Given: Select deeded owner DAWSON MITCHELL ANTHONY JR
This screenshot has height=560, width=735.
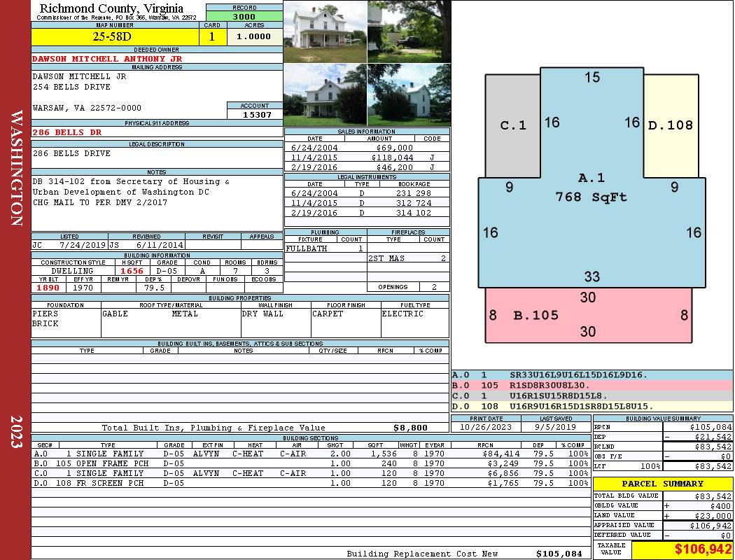Looking at the screenshot, I should point(107,59).
